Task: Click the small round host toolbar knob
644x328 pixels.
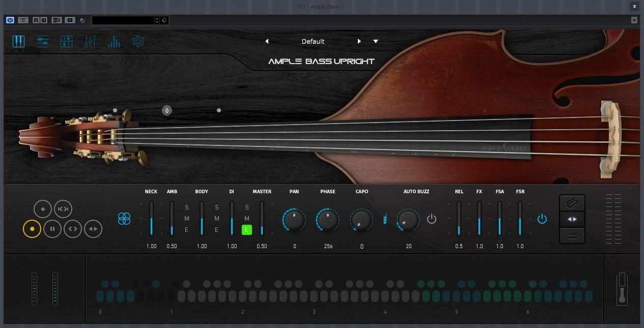Action: click(82, 20)
